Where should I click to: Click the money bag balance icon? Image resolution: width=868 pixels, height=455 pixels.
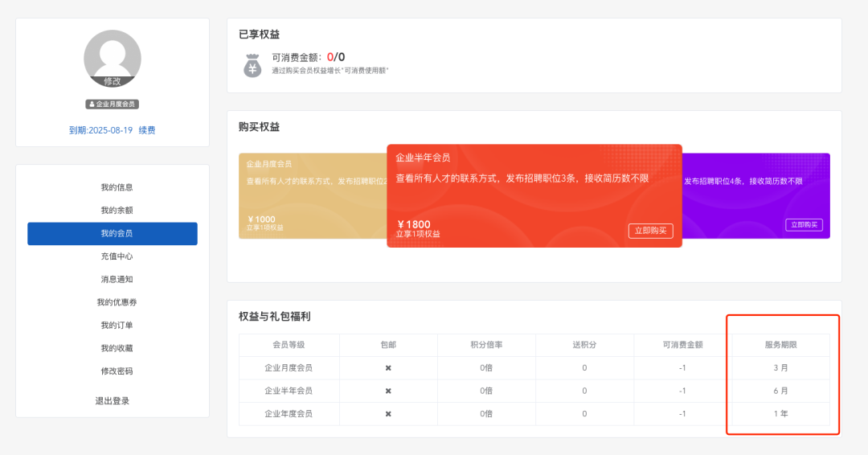252,65
